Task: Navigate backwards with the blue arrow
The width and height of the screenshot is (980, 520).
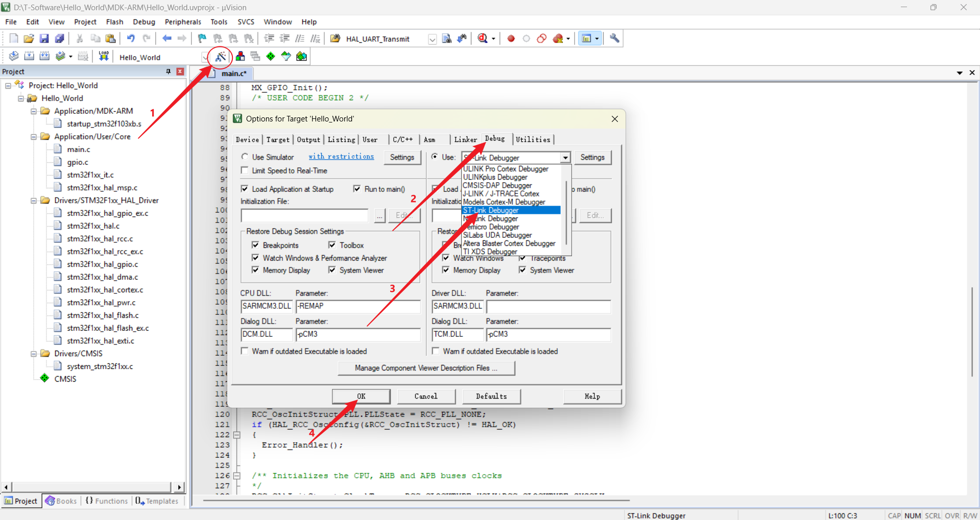Action: 167,39
